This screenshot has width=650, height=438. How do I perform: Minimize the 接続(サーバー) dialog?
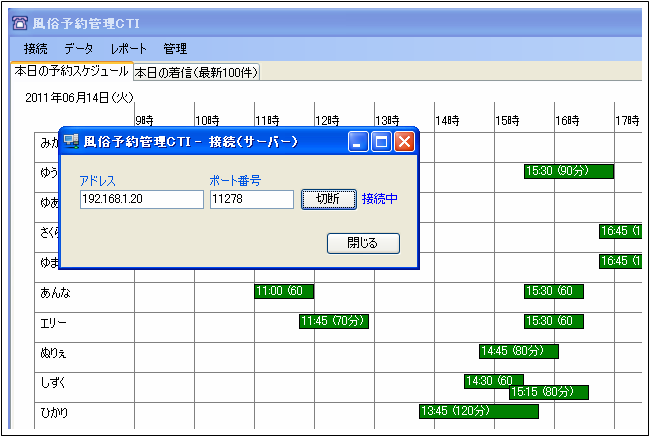[x=358, y=142]
